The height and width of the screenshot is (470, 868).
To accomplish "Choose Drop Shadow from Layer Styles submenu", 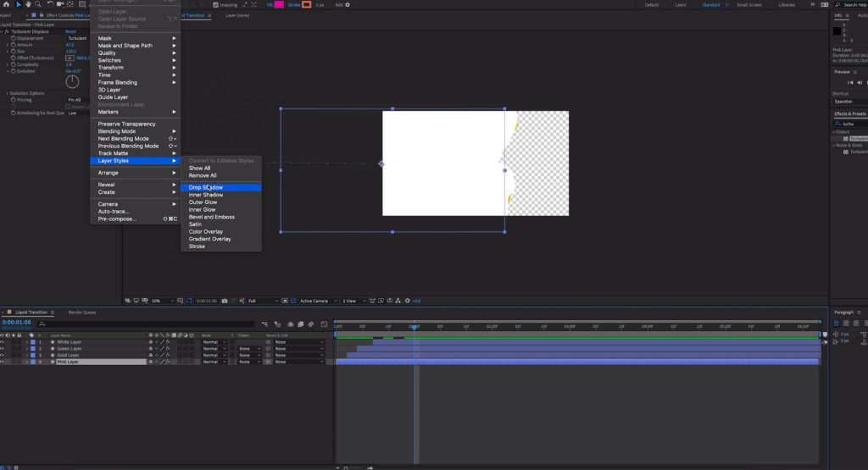I will coord(206,187).
